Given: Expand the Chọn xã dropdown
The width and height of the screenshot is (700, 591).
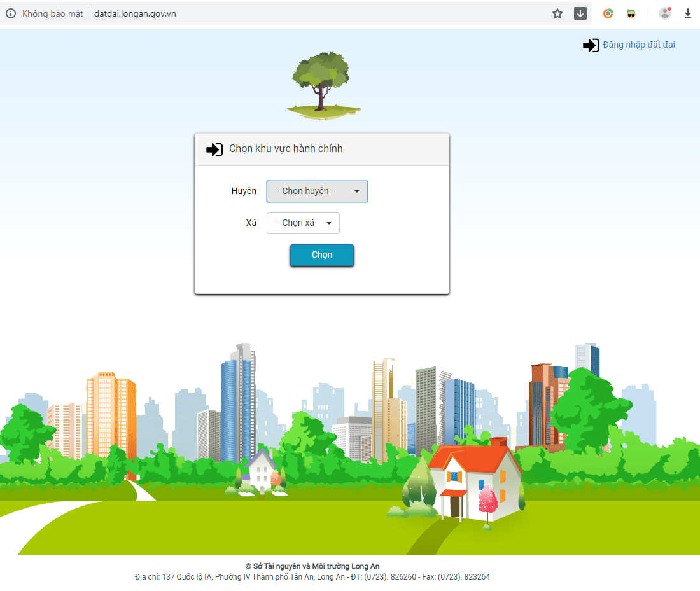Looking at the screenshot, I should (303, 223).
